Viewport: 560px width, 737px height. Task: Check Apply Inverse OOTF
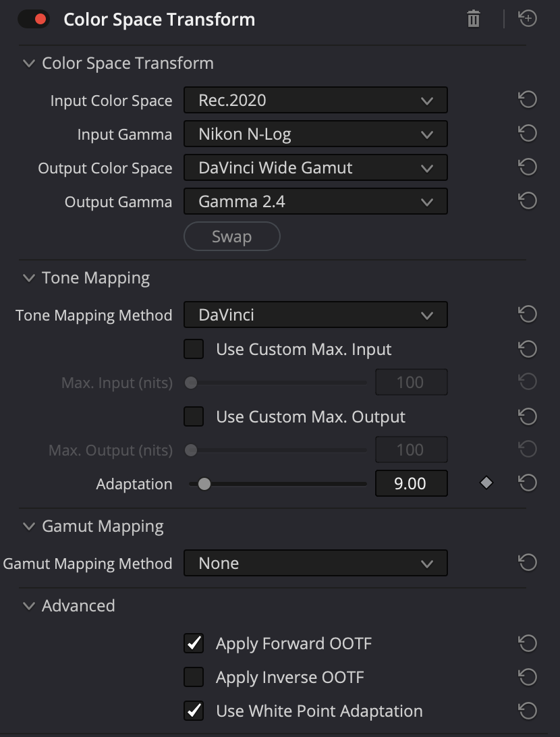pyautogui.click(x=194, y=677)
